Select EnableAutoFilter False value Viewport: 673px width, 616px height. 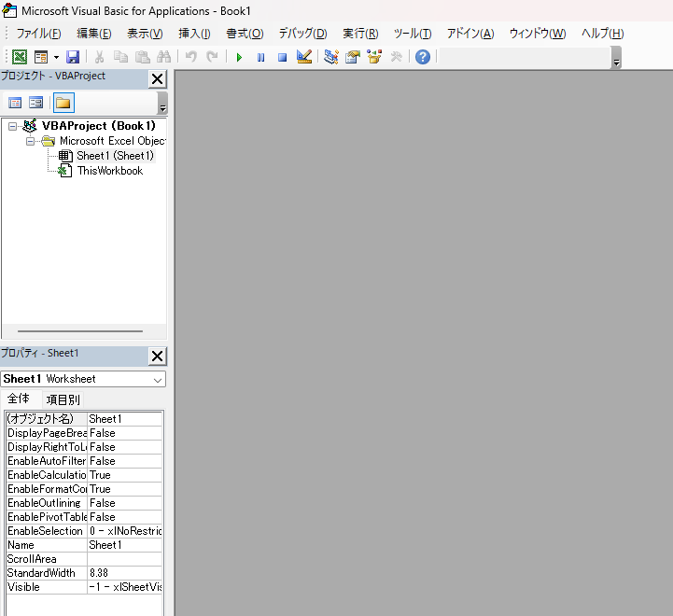click(x=124, y=461)
